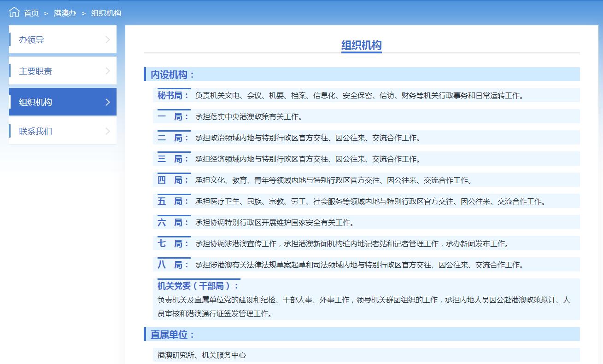
Task: Click the home icon in the breadcrumb bar
Action: [x=13, y=12]
